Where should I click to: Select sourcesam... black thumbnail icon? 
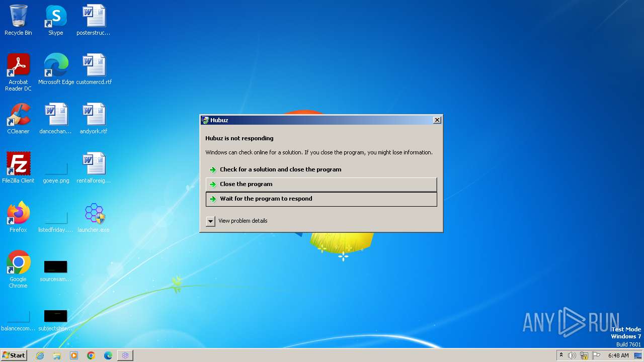(55, 266)
